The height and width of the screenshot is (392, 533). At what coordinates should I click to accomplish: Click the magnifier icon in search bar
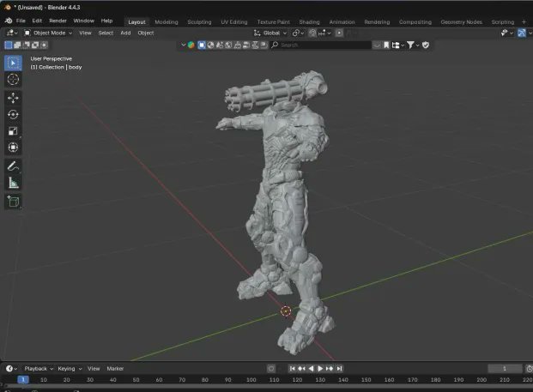click(x=275, y=45)
